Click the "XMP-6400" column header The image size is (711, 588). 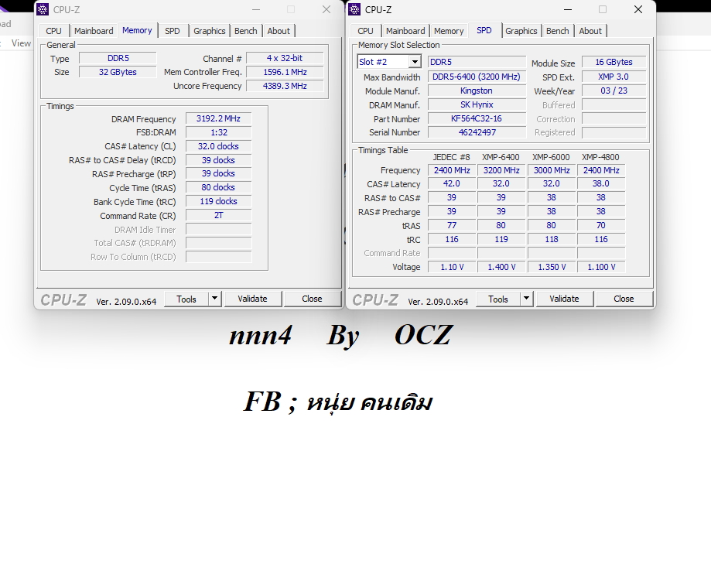(501, 157)
